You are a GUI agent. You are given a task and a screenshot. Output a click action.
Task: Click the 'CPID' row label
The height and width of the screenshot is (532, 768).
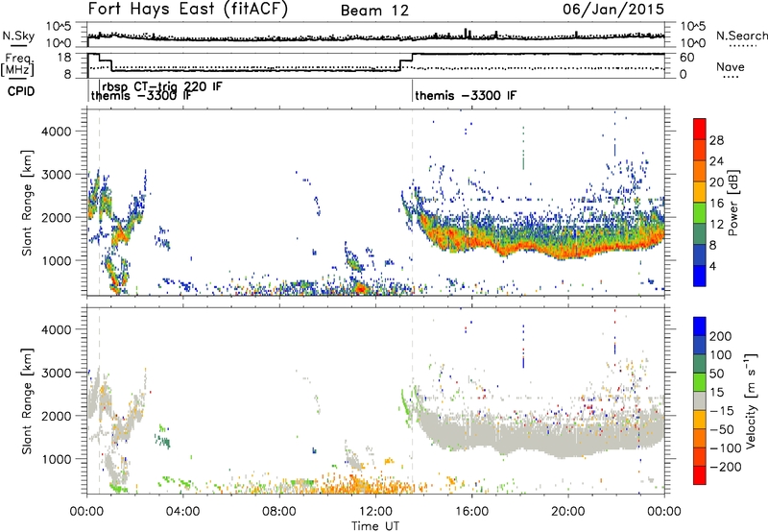21,91
